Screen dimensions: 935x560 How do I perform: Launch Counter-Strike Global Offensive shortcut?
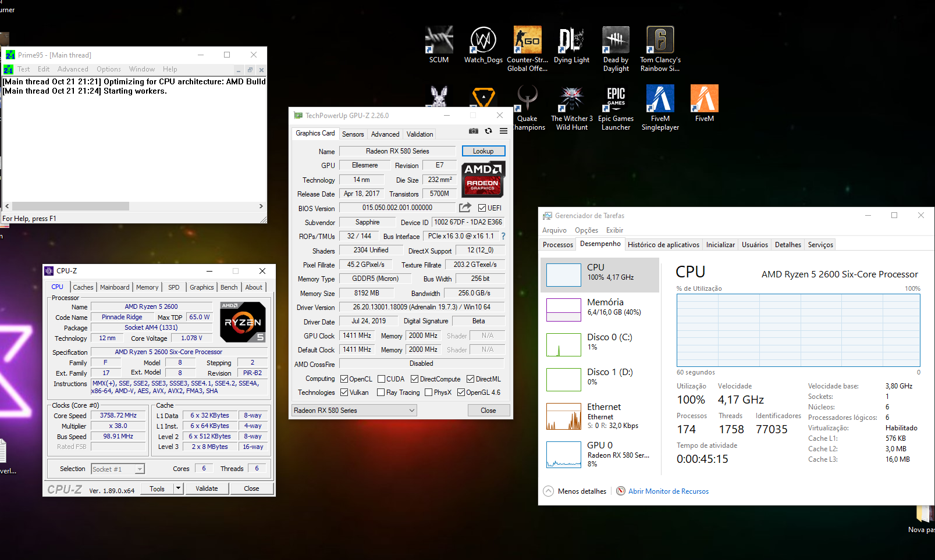click(x=527, y=49)
